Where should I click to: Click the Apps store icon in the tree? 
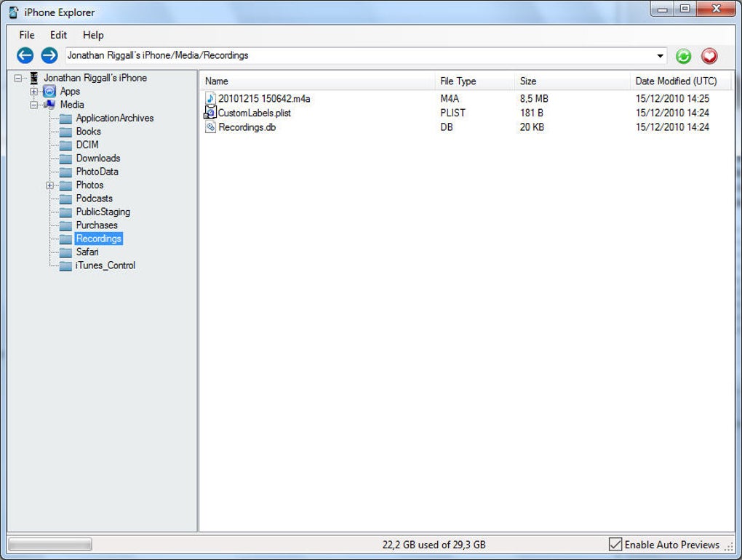pyautogui.click(x=49, y=92)
